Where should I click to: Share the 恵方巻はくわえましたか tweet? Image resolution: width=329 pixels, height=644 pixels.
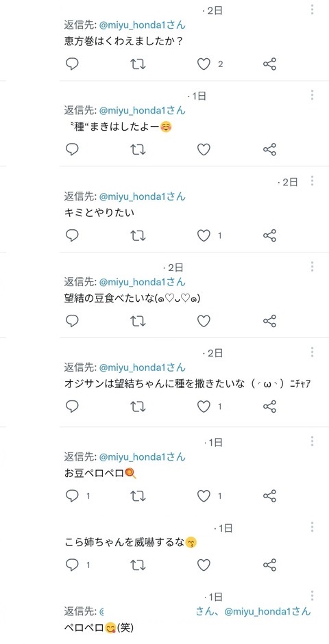tap(269, 64)
